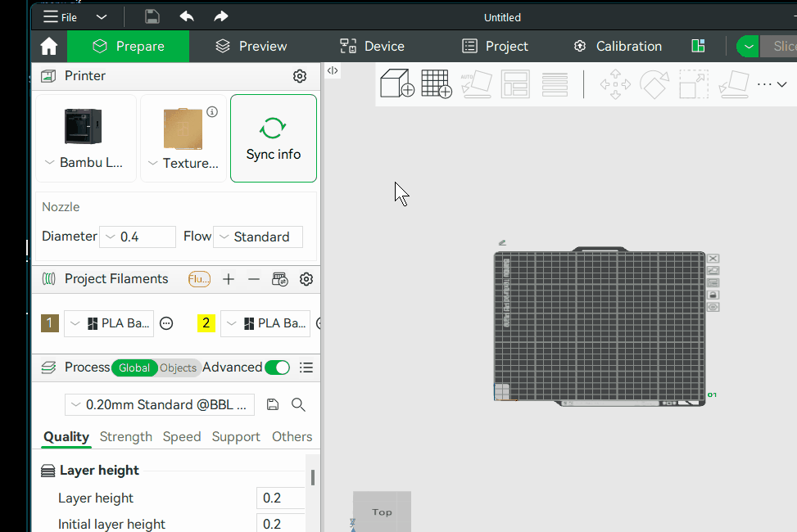Click the plate close X icon
Screen dimensions: 797x532
pos(713,258)
